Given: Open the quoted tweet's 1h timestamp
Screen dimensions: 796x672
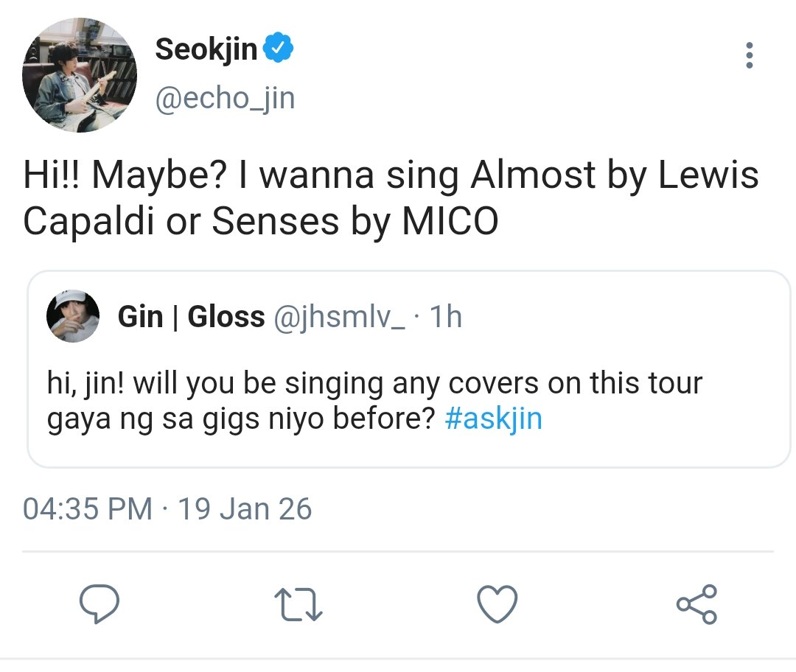Looking at the screenshot, I should point(445,317).
